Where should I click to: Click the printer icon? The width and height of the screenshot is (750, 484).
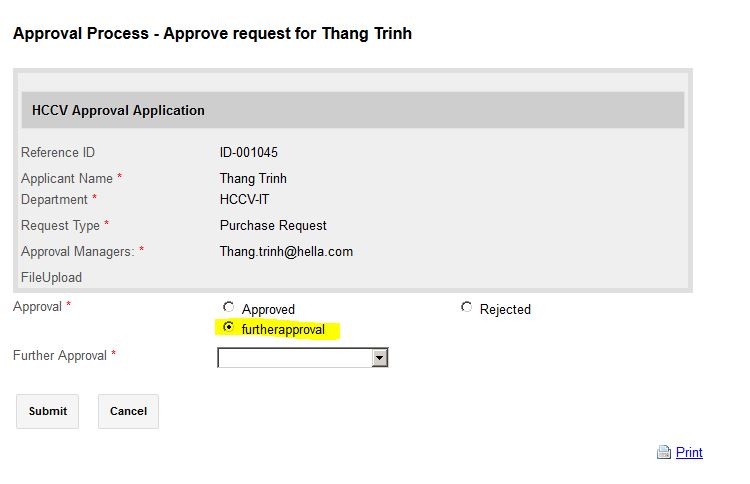click(663, 452)
